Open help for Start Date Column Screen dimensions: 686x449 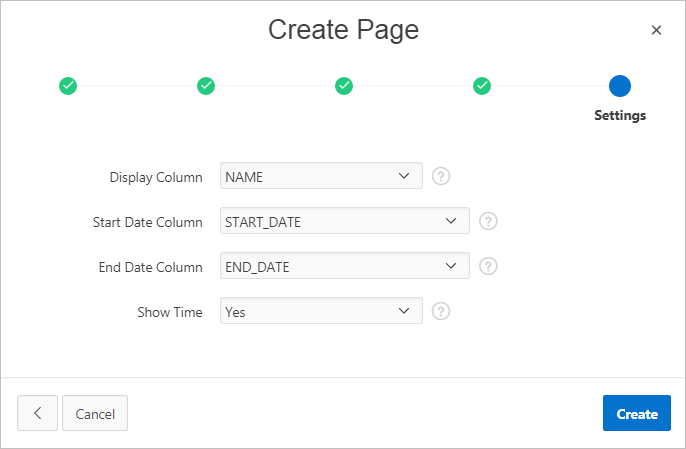pos(488,222)
